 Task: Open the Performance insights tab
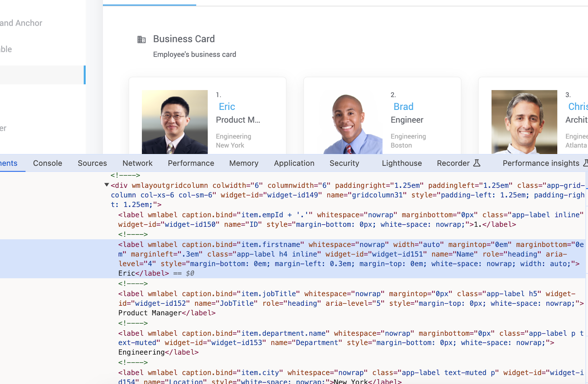[541, 163]
